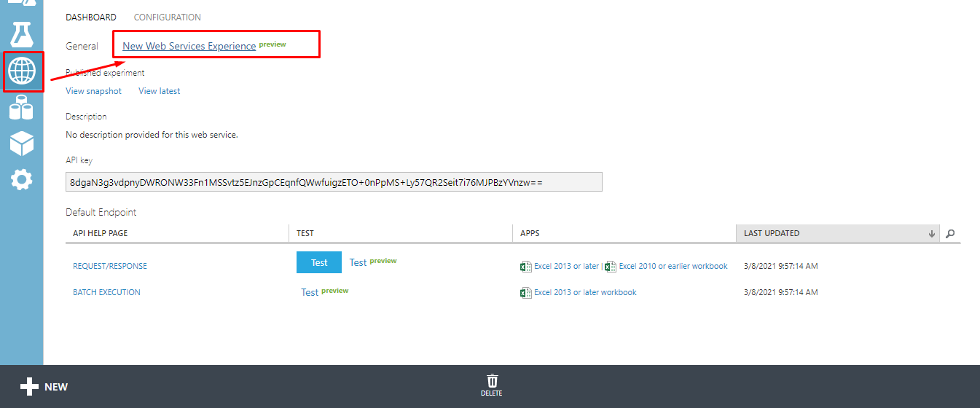This screenshot has height=408, width=980.
Task: Open Experiments flask icon in sidebar
Action: pyautogui.click(x=22, y=35)
